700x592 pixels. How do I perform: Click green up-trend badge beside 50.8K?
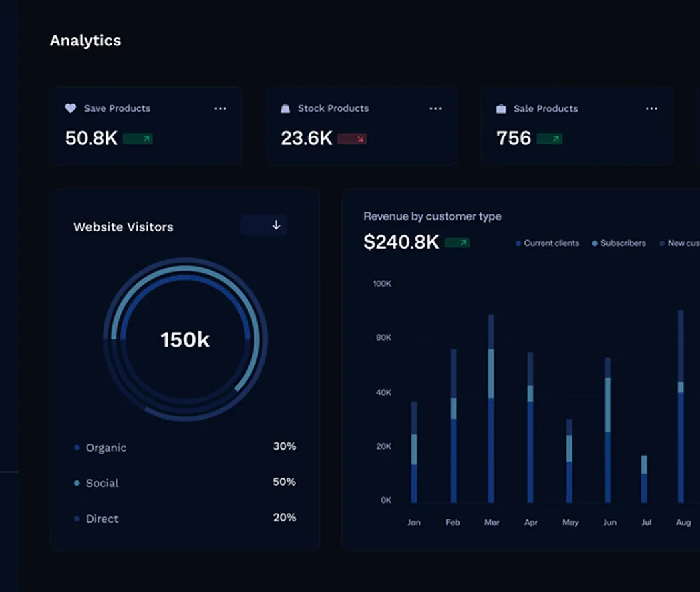tap(138, 139)
